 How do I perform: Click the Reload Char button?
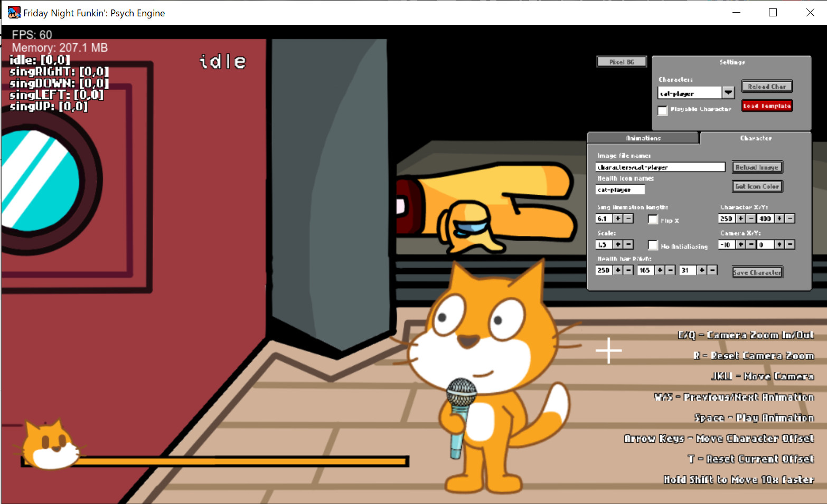click(767, 87)
